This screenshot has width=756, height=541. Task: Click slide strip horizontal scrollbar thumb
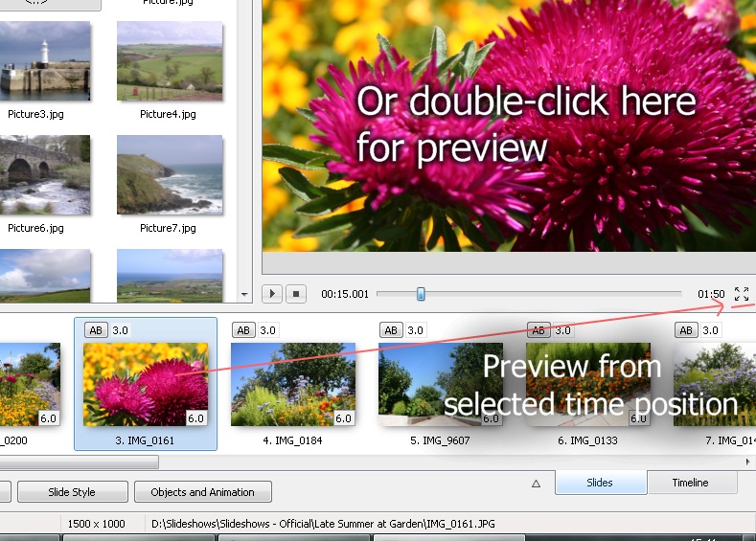pos(80,462)
